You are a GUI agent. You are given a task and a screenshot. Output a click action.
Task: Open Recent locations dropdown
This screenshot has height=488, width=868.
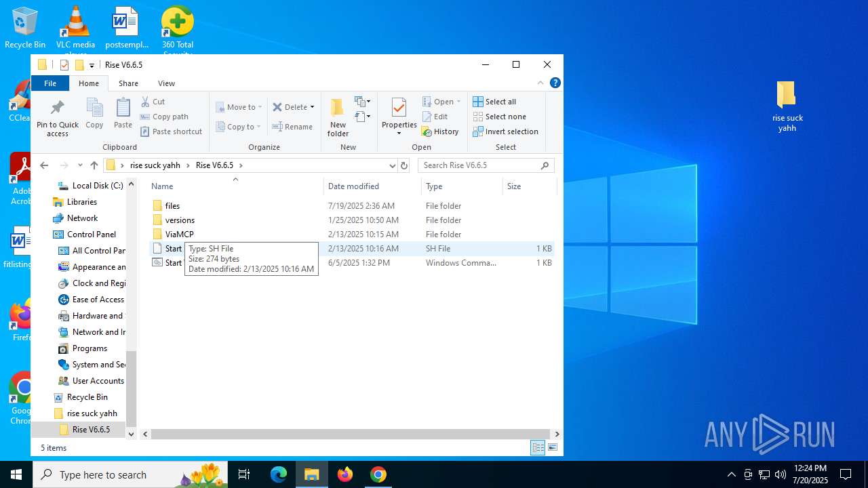(80, 165)
